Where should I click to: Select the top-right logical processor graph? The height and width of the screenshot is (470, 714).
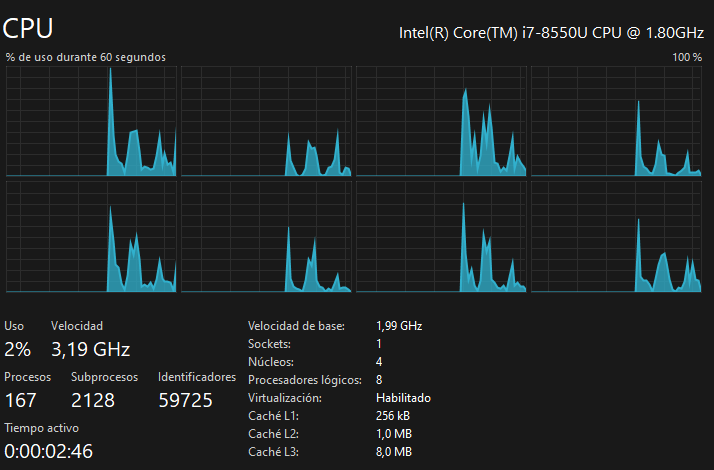pyautogui.click(x=616, y=121)
